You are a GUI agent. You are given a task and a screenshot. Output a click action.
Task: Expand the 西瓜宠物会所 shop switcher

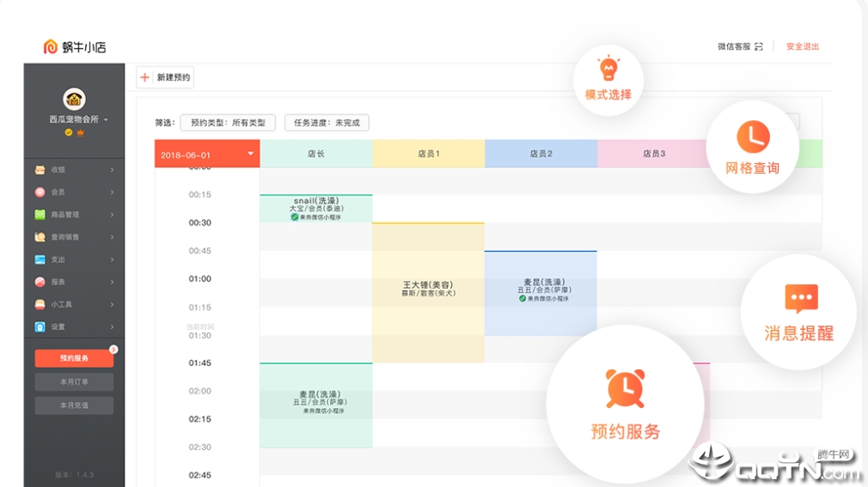(x=78, y=119)
